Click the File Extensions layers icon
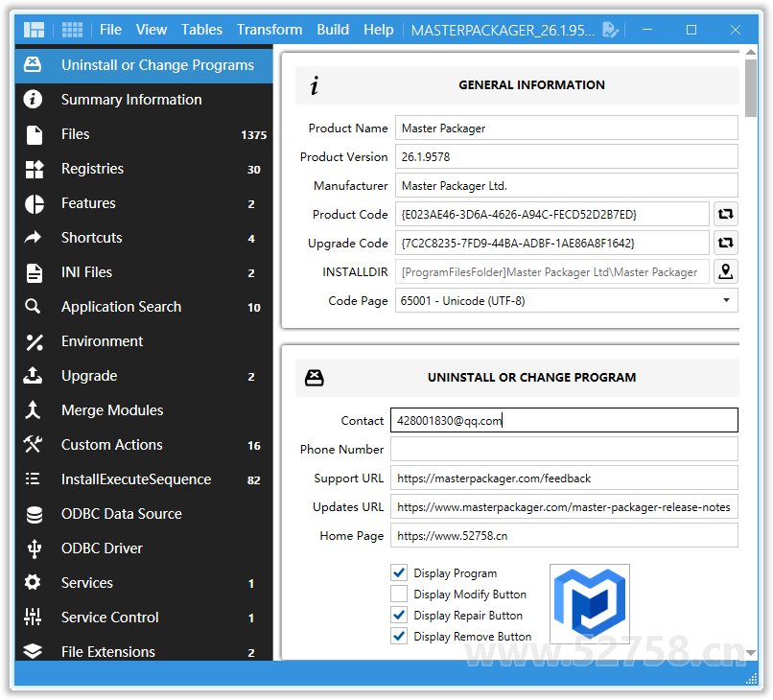 click(33, 651)
